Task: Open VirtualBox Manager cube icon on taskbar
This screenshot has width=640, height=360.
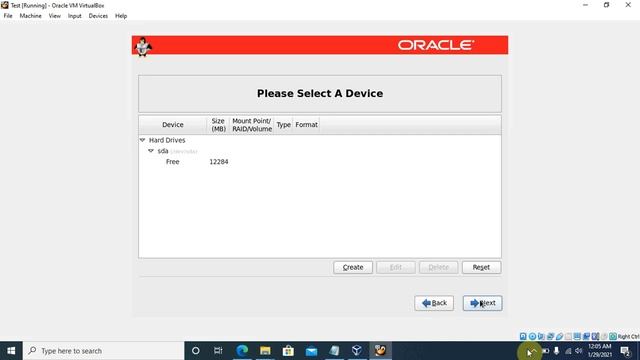Action: coord(357,351)
